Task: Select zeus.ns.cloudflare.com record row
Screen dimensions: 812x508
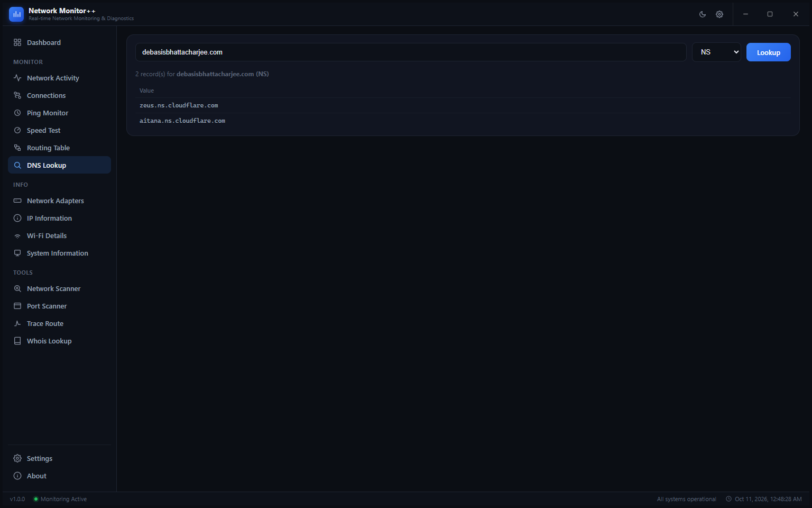Action: (x=463, y=105)
